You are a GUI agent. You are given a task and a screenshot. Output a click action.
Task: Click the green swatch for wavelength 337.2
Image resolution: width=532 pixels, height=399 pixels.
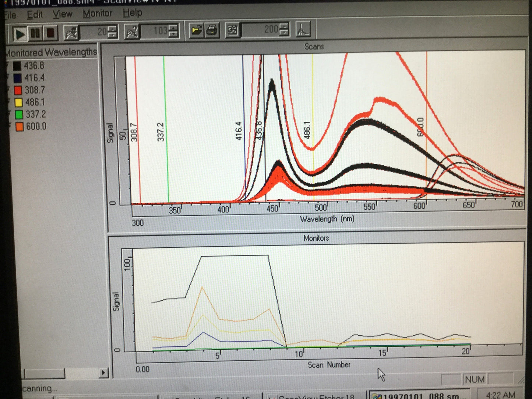[19, 115]
